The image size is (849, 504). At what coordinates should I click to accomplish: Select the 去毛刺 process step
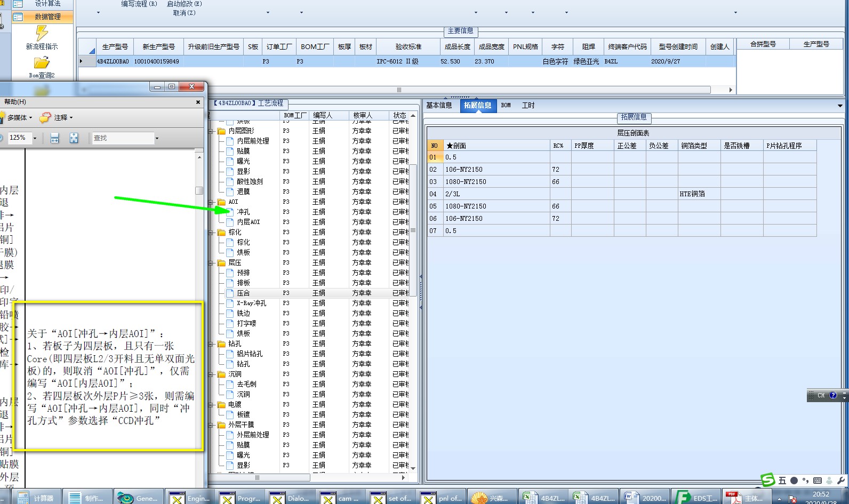click(246, 384)
